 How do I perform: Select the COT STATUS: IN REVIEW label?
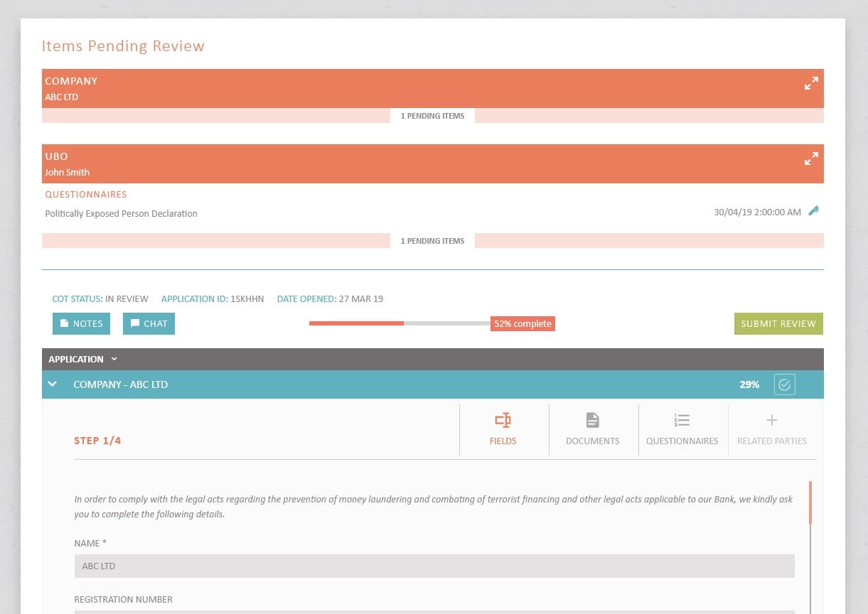point(100,299)
